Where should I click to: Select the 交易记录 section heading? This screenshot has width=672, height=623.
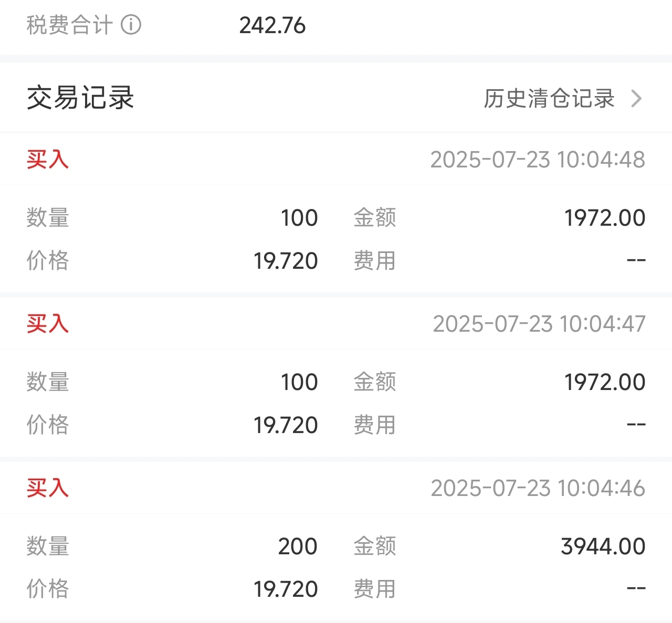point(80,98)
